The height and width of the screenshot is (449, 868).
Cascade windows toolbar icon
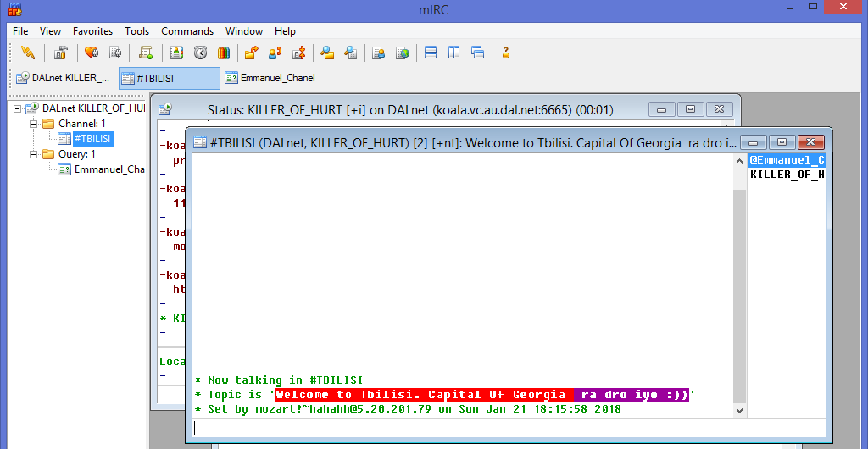click(x=478, y=53)
